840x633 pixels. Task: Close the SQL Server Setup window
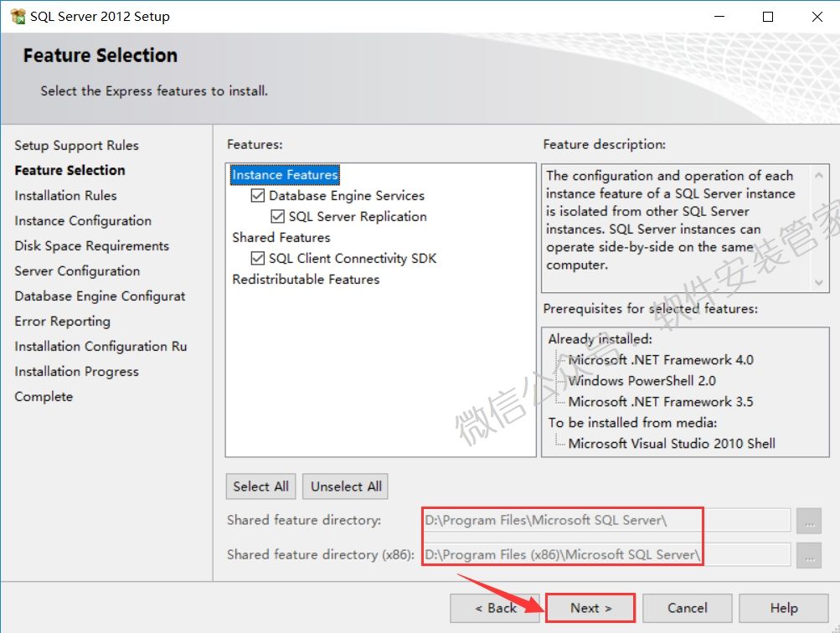click(817, 17)
